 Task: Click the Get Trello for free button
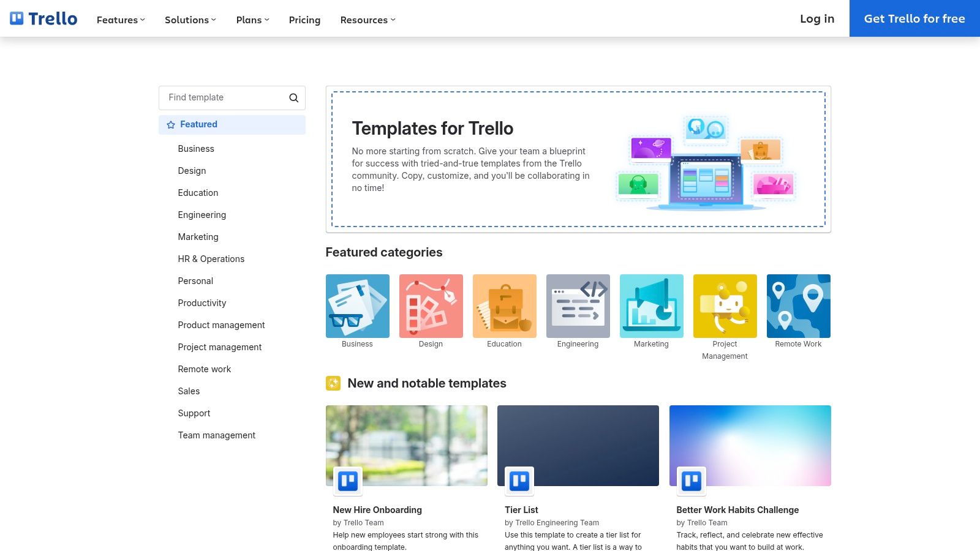tap(914, 18)
